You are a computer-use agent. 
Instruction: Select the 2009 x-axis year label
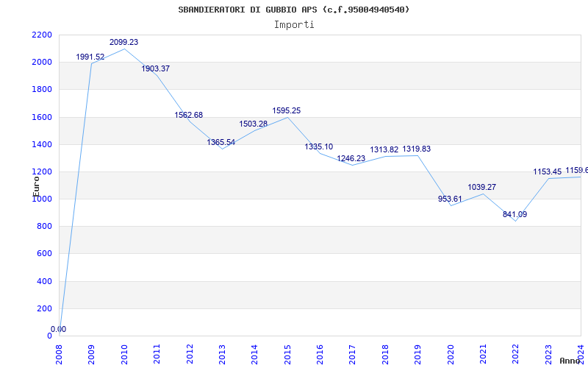pyautogui.click(x=91, y=354)
